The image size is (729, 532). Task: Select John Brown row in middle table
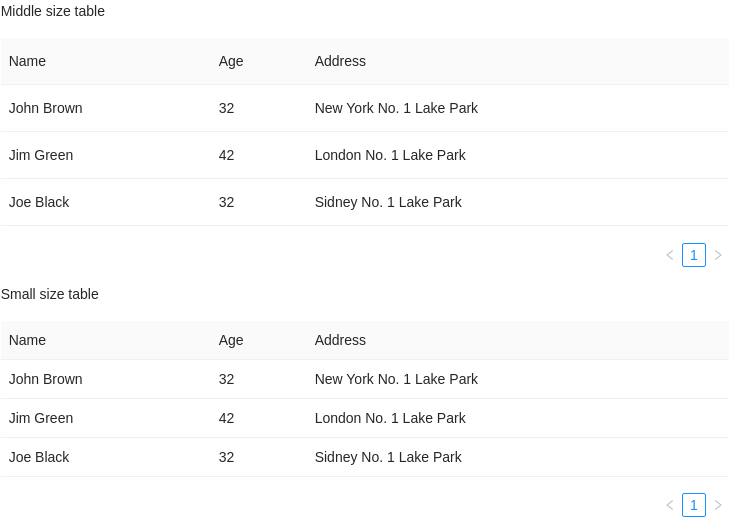(46, 108)
